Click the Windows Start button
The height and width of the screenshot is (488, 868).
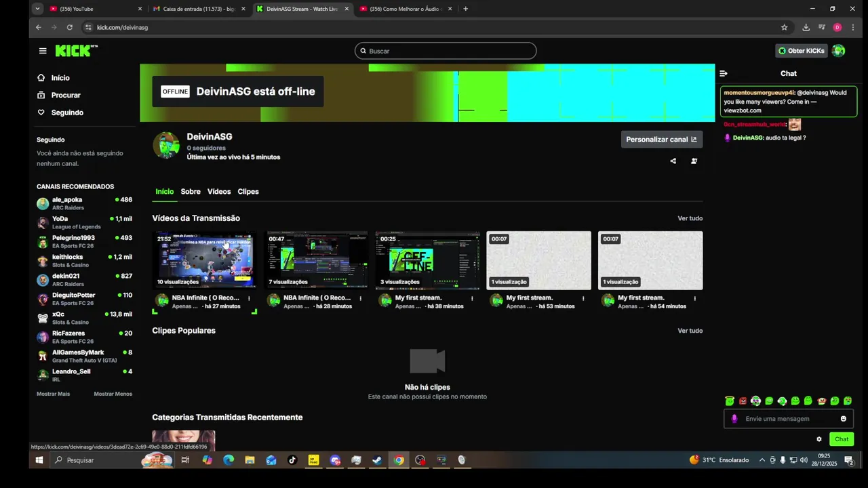click(x=39, y=460)
